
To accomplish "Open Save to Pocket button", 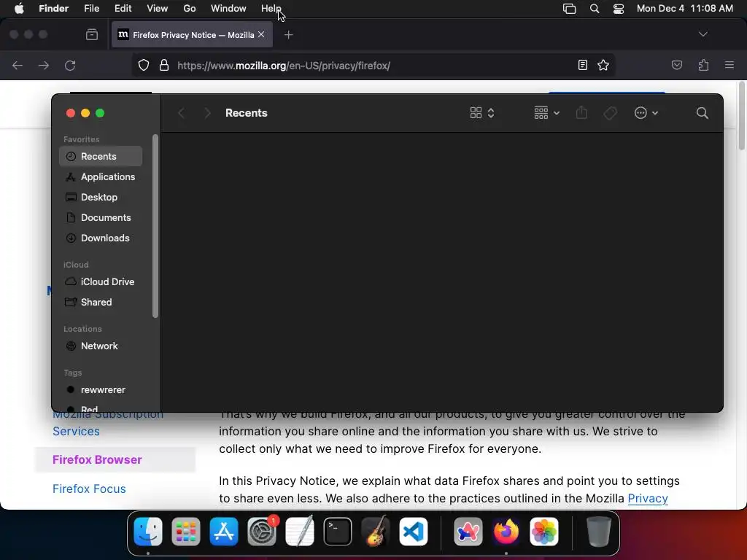I will [x=676, y=65].
